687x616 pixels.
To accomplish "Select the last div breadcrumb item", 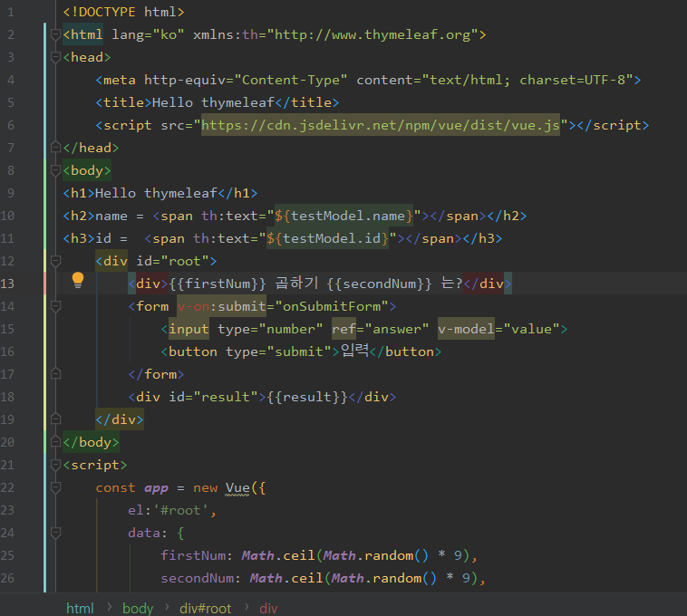I will 268,608.
